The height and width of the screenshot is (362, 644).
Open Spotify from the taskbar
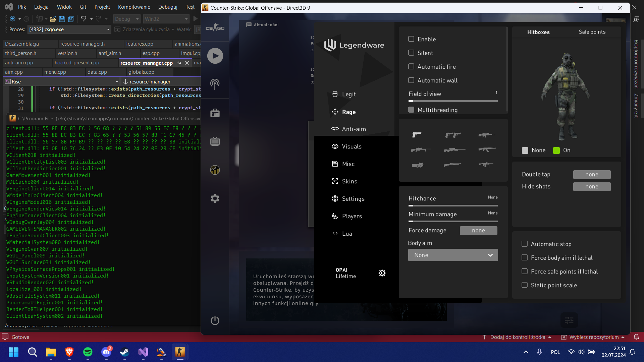point(88,352)
